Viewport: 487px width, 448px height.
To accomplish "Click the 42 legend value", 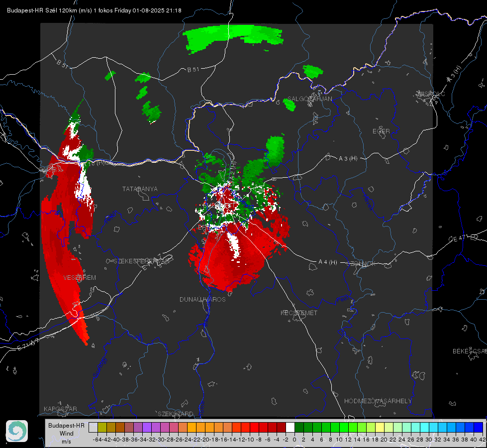I will tap(482, 440).
